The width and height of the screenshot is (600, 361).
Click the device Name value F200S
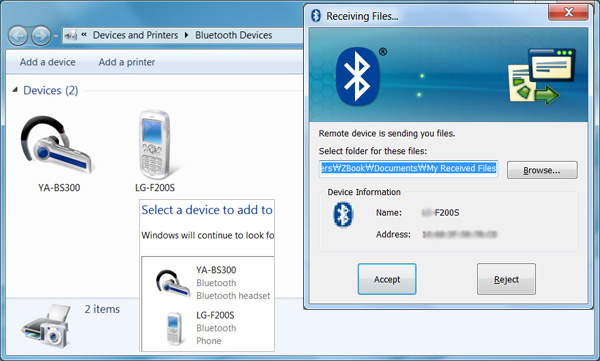point(440,212)
